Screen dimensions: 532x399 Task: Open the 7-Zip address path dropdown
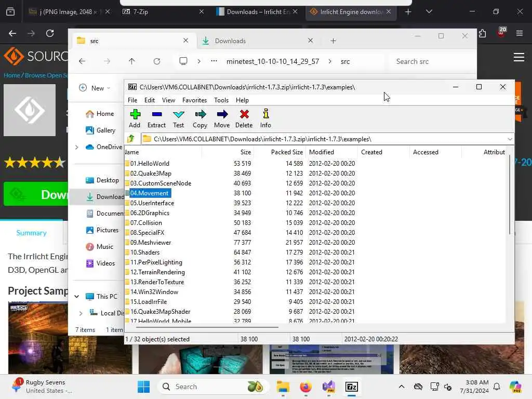pyautogui.click(x=510, y=139)
